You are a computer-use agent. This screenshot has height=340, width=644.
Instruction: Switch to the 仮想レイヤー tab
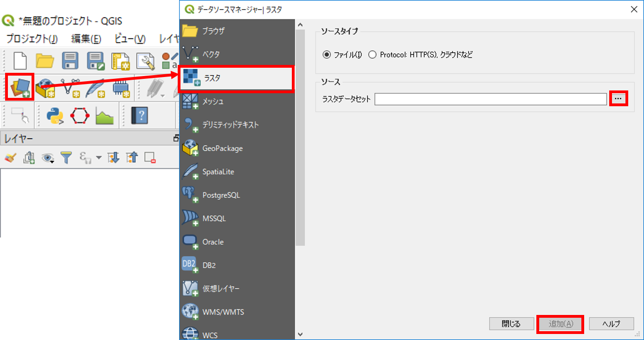coord(237,289)
